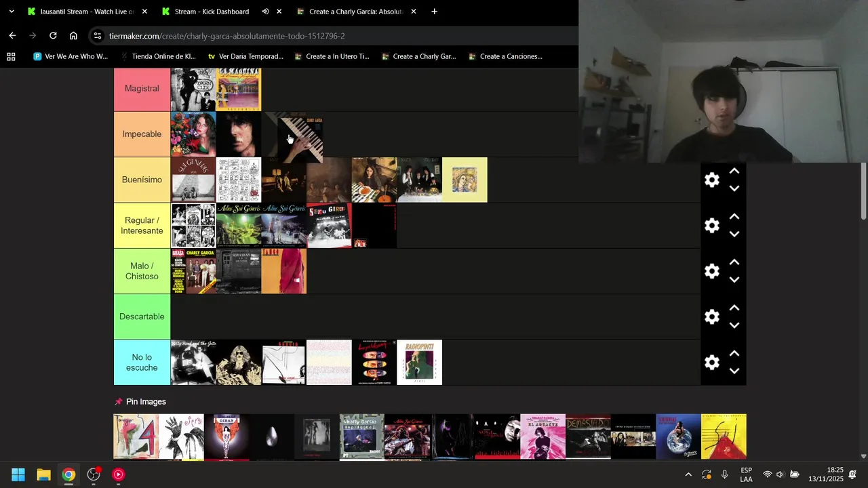
Task: Show hidden system tray icons
Action: [x=688, y=474]
